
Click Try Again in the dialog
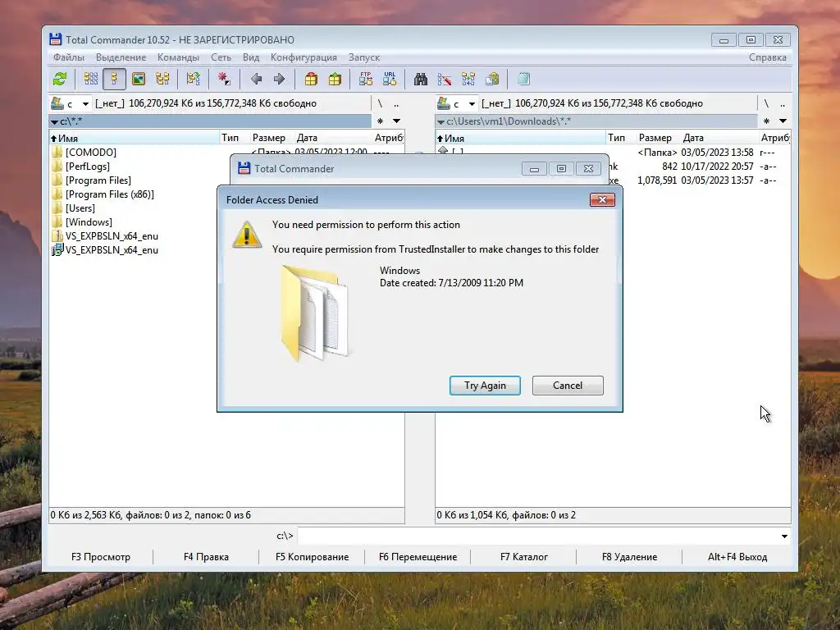pos(485,386)
